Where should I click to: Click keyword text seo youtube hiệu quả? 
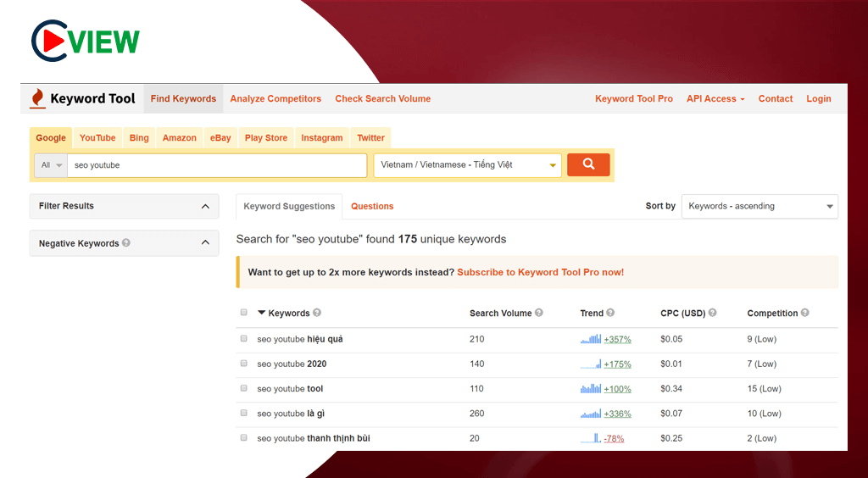pyautogui.click(x=300, y=339)
